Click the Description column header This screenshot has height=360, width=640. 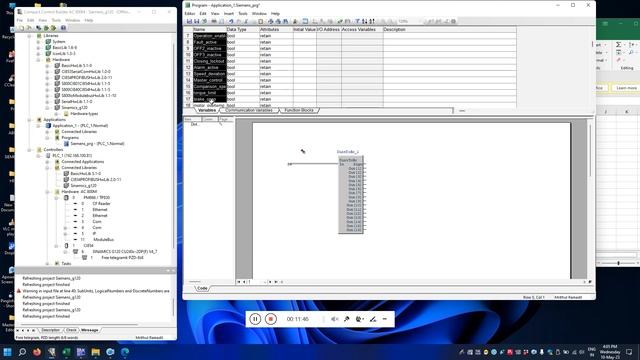tap(449, 29)
